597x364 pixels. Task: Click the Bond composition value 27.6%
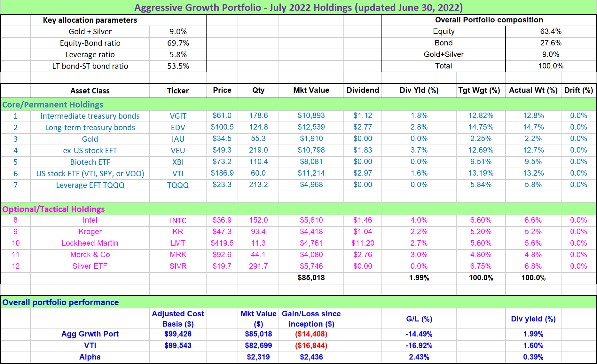pos(551,43)
